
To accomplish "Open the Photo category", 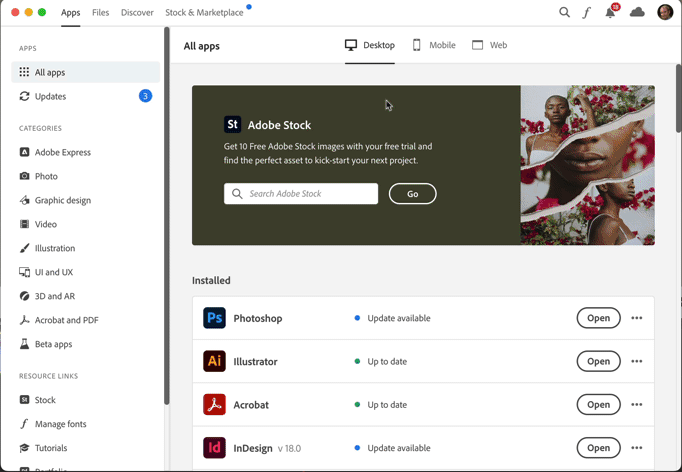I will (x=38, y=176).
